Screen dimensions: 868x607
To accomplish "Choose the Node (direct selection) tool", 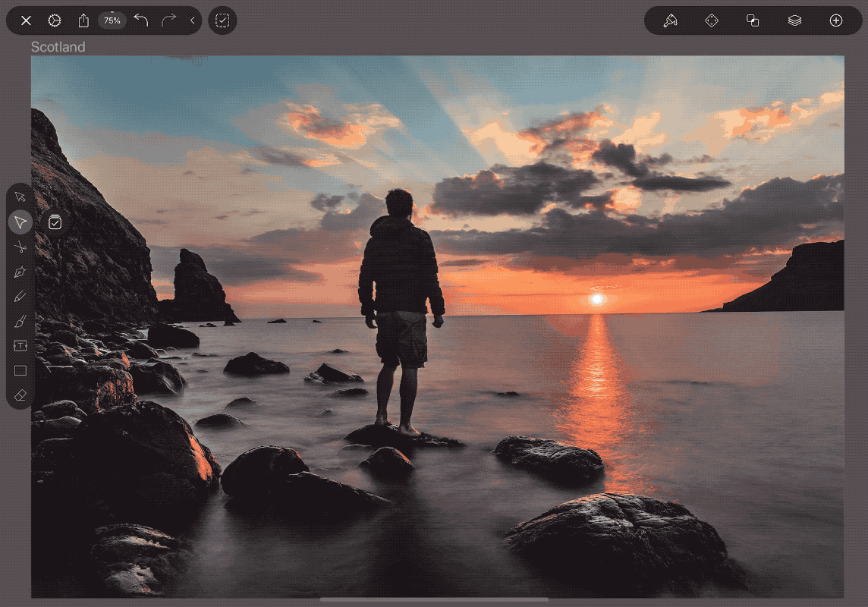I will [20, 222].
